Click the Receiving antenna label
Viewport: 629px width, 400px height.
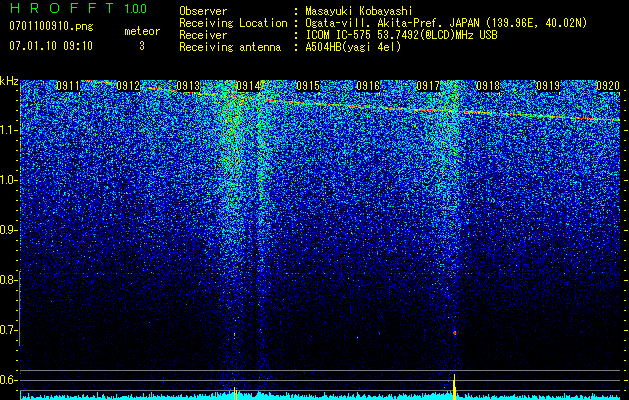click(230, 47)
